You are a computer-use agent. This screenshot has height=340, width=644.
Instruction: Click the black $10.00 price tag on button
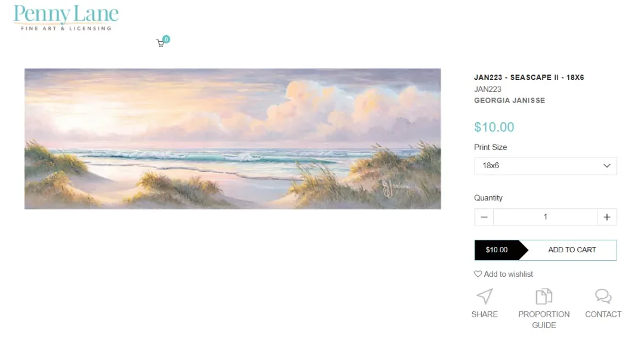pyautogui.click(x=497, y=250)
